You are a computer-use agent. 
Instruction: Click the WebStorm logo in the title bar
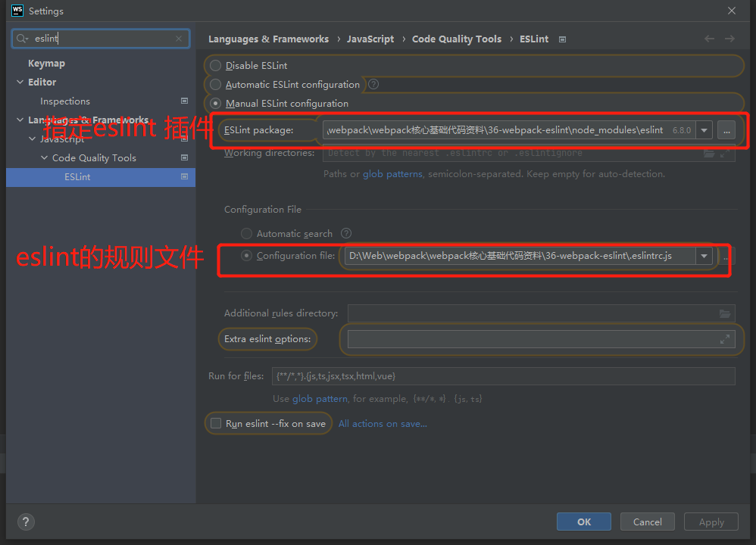(x=17, y=11)
